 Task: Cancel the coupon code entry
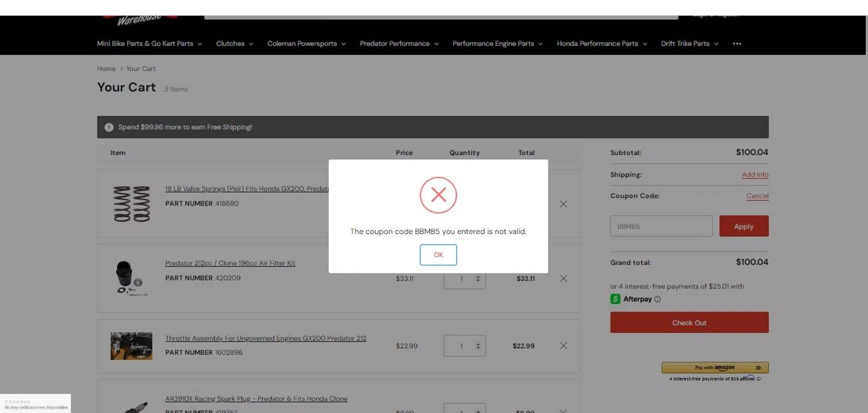(x=757, y=196)
